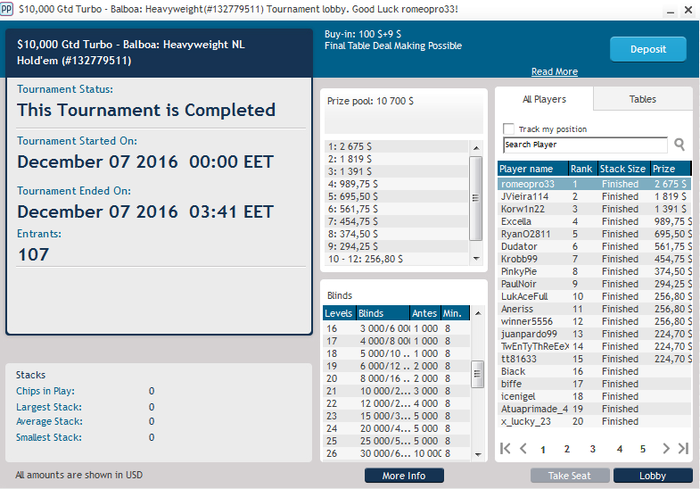The width and height of the screenshot is (700, 489).
Task: Click Antes column header in Blinds
Action: (425, 313)
